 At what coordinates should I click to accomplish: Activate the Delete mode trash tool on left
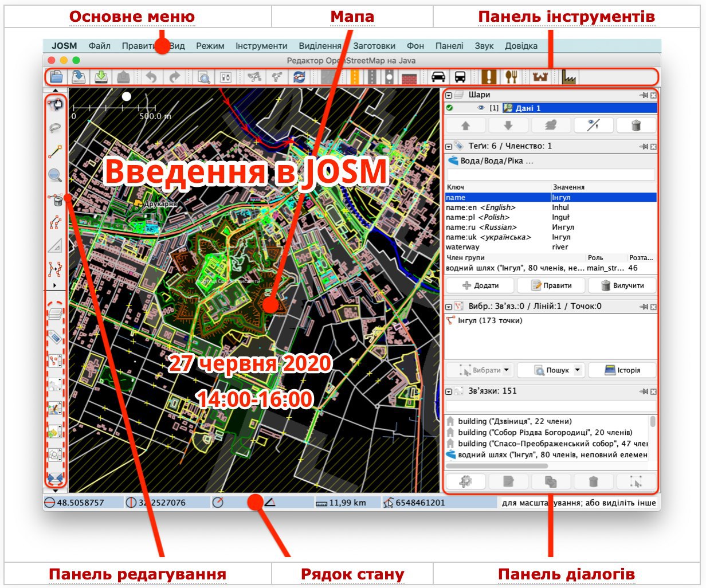[x=55, y=199]
